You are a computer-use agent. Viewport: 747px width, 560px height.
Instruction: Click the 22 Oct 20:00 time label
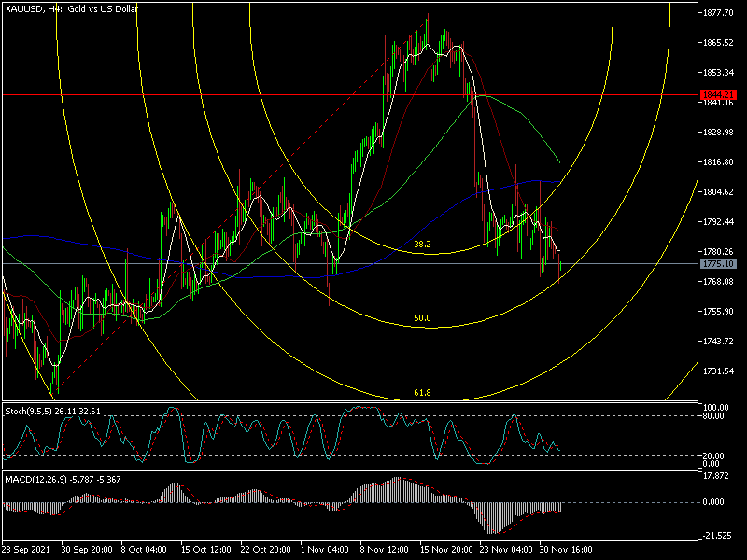[x=268, y=550]
